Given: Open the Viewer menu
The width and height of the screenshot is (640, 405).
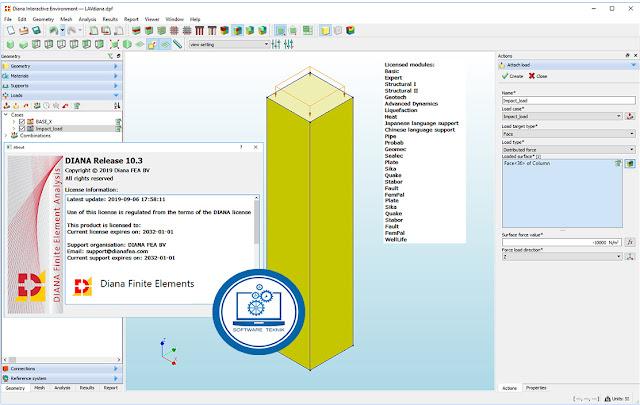Looking at the screenshot, I should [x=152, y=19].
